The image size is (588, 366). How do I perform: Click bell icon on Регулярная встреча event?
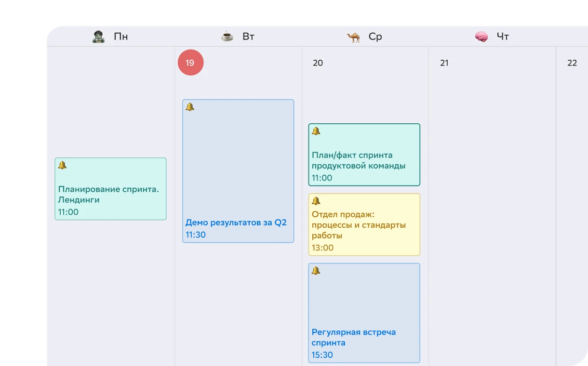pyautogui.click(x=316, y=271)
